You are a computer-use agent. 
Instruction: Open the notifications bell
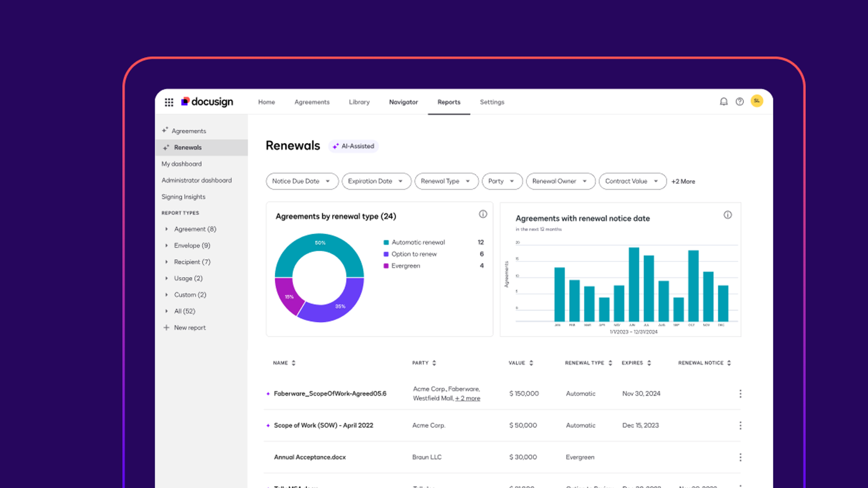coord(724,101)
